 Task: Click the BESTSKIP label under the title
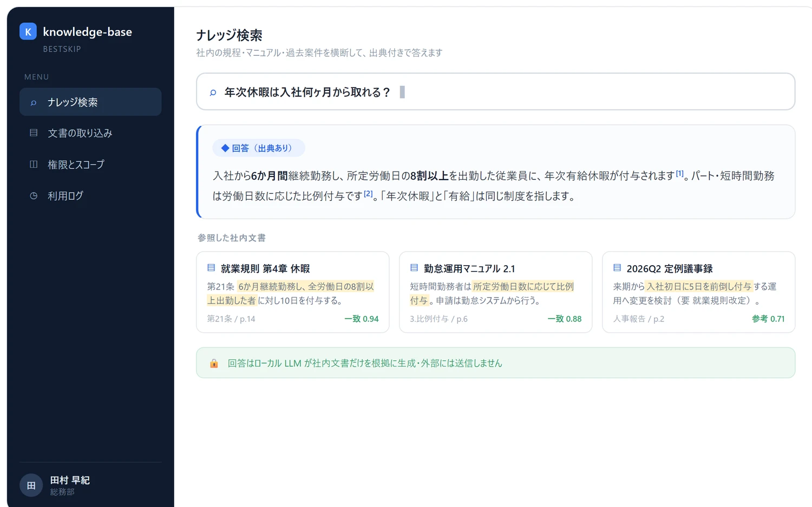(x=62, y=49)
